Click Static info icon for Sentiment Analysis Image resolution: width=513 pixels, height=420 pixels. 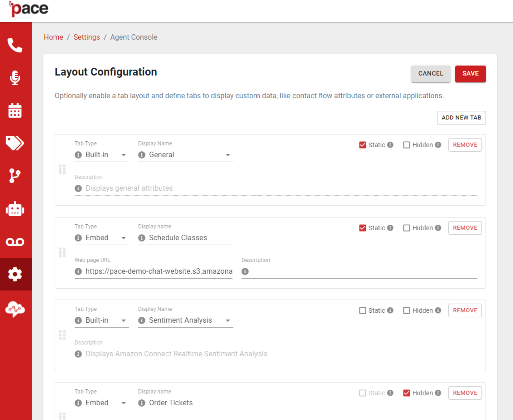pyautogui.click(x=390, y=310)
